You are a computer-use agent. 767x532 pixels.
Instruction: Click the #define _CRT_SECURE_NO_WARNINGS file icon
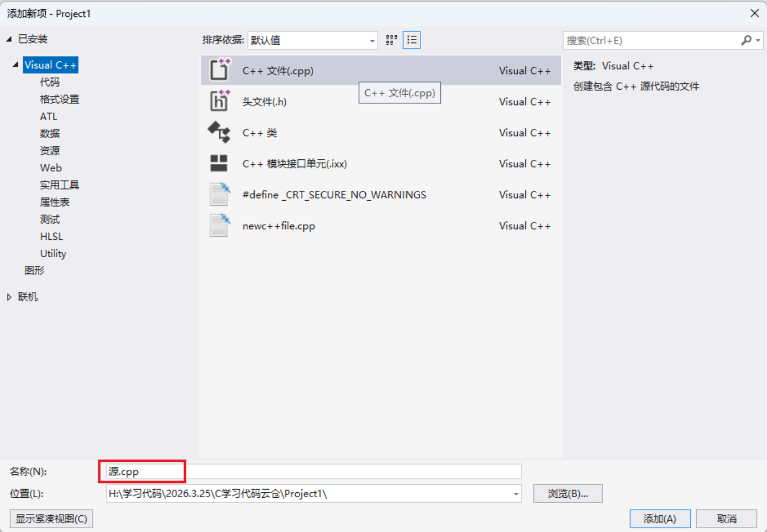[220, 194]
